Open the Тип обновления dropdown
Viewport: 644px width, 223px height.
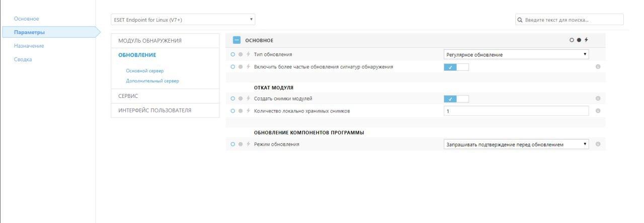point(516,55)
